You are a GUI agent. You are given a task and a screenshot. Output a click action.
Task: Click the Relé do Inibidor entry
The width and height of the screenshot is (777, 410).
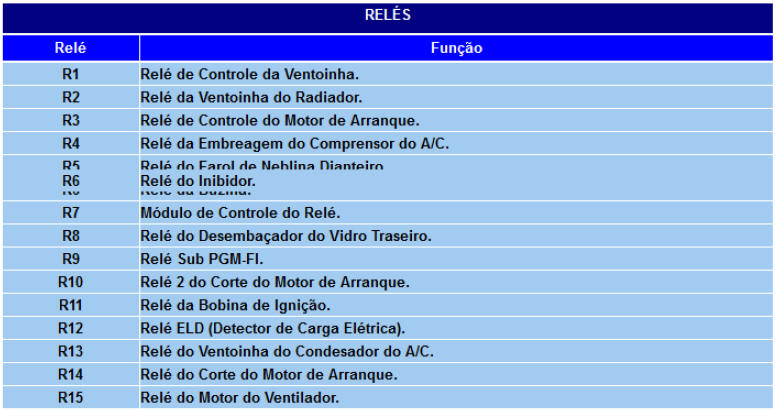[x=198, y=181]
